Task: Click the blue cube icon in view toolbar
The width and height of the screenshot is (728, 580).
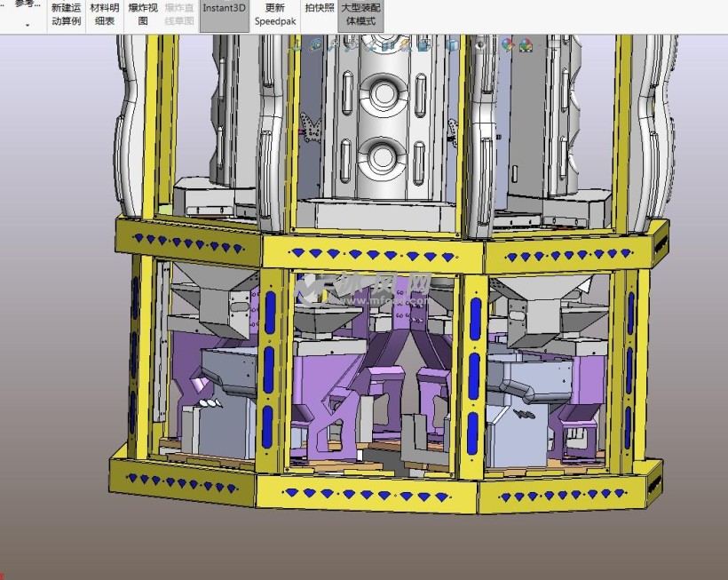Action: [x=423, y=44]
